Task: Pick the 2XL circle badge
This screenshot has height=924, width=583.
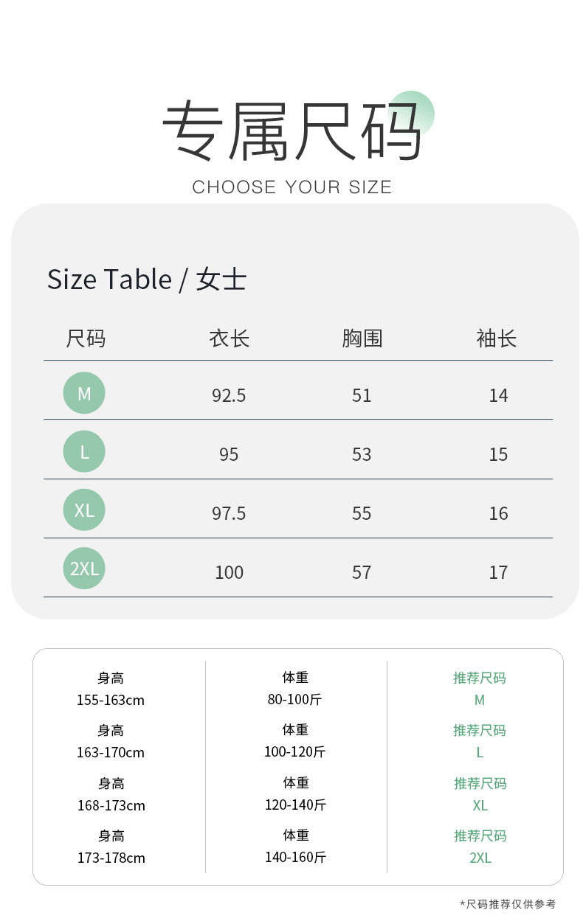Action: 84,569
